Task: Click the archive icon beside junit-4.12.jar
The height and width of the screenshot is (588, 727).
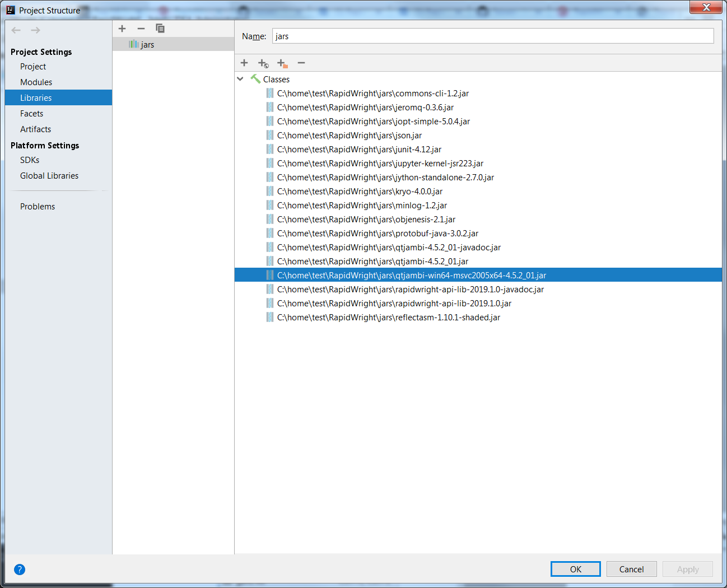Action: 270,149
